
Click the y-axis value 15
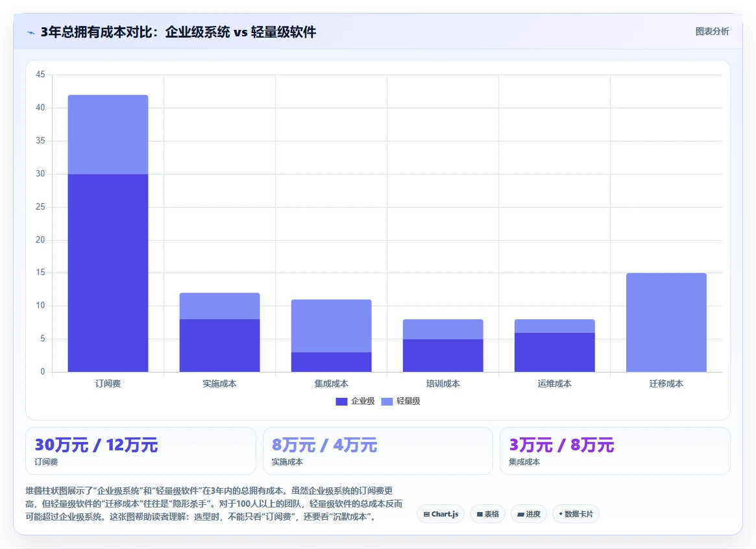click(x=40, y=273)
